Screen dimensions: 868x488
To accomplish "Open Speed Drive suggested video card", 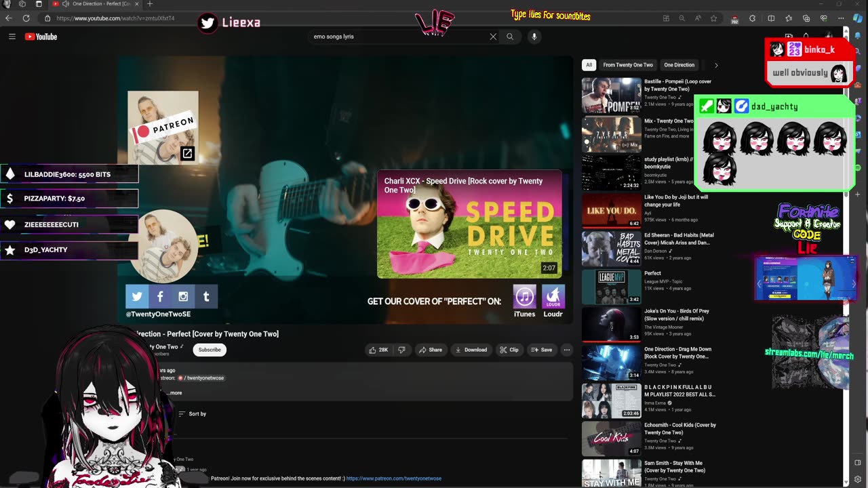I will coord(469,224).
